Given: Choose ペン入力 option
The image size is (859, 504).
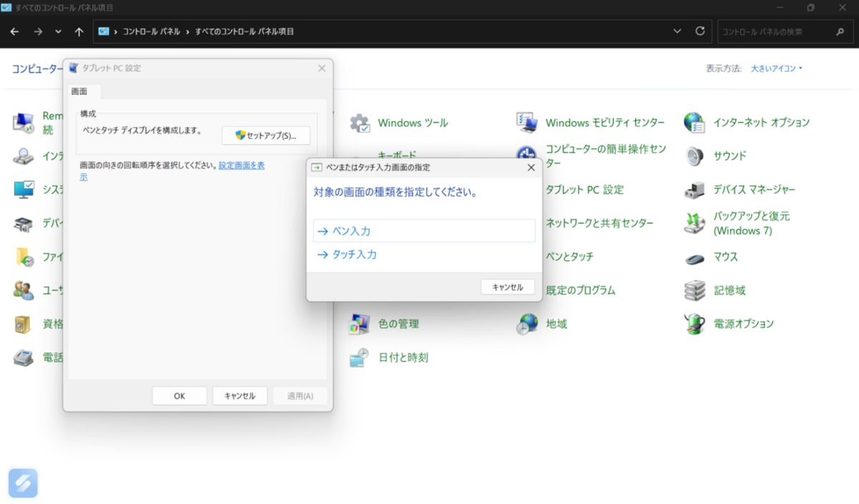Looking at the screenshot, I should [424, 231].
